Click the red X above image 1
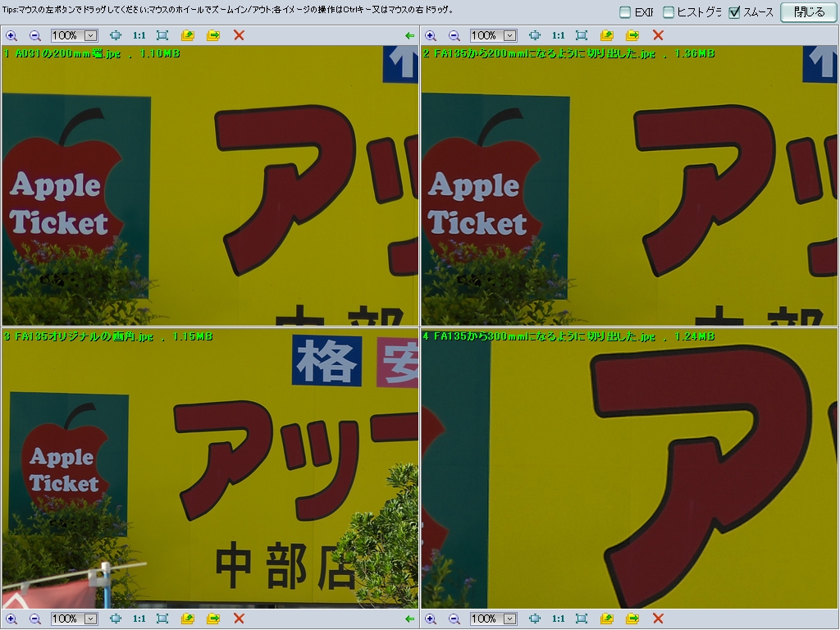 [239, 35]
